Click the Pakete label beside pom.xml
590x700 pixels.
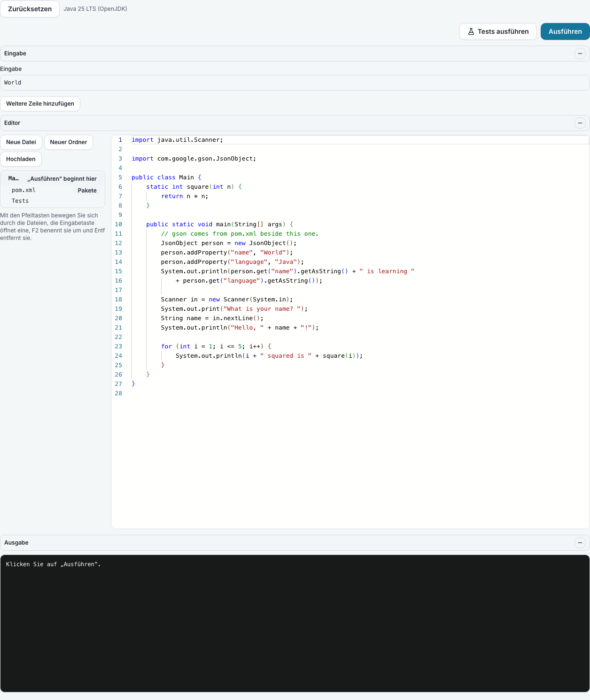coord(87,191)
